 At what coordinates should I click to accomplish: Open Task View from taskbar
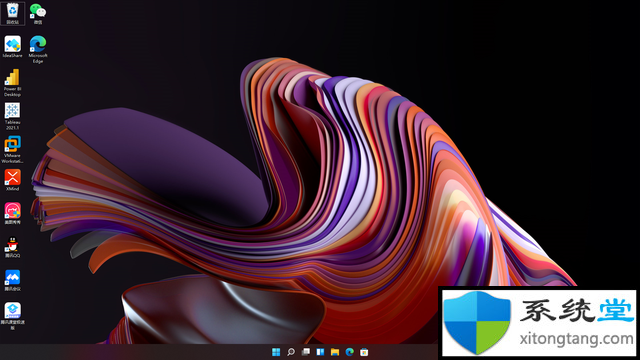click(x=305, y=352)
